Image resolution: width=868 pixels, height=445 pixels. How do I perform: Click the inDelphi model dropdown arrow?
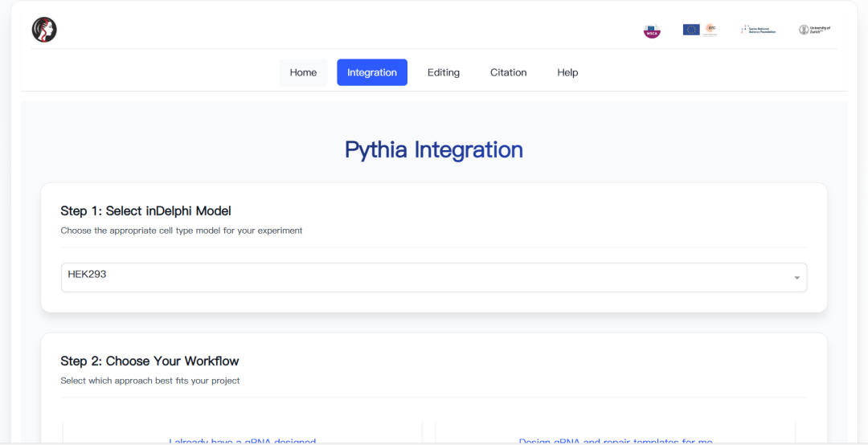(796, 278)
